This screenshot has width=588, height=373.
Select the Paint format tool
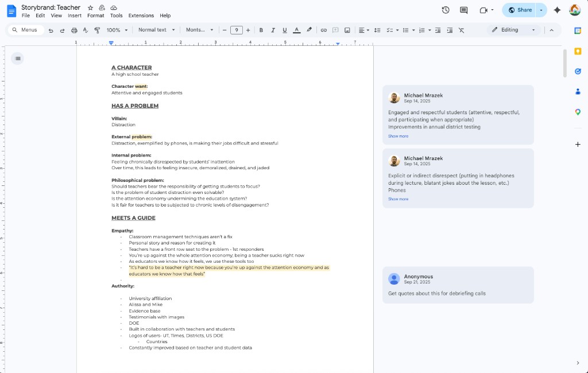click(x=96, y=30)
